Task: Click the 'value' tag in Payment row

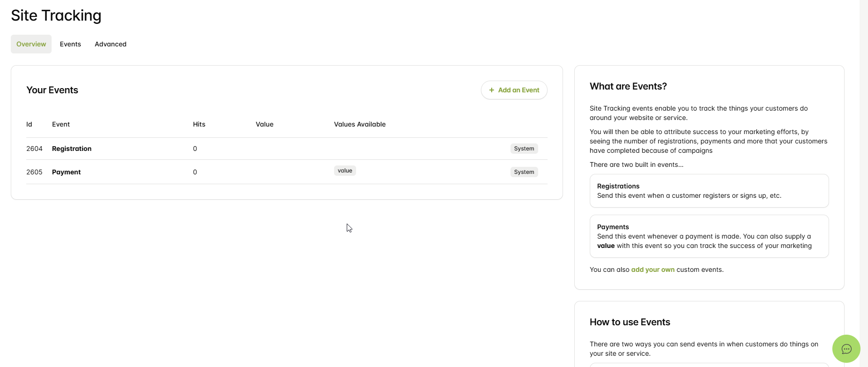Action: pos(345,171)
